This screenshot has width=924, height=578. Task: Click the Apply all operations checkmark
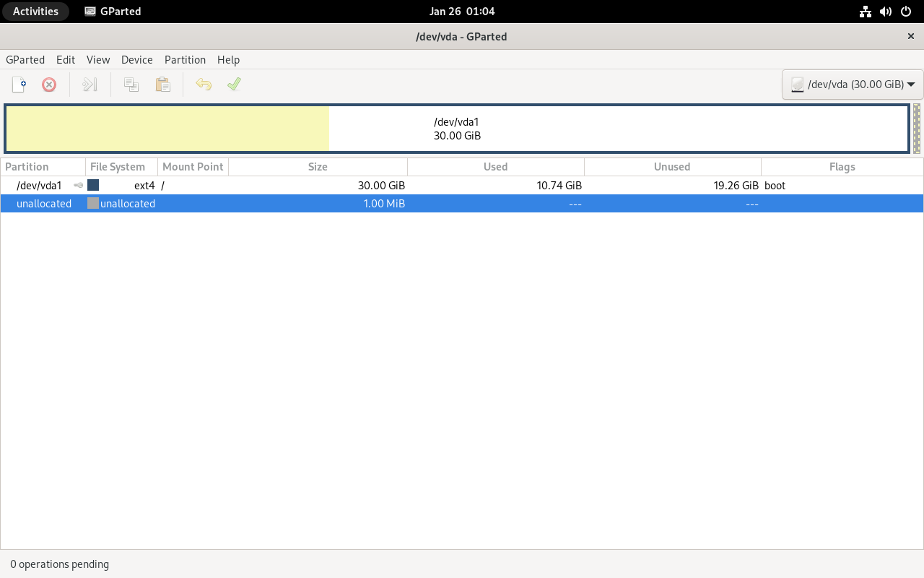click(x=234, y=85)
